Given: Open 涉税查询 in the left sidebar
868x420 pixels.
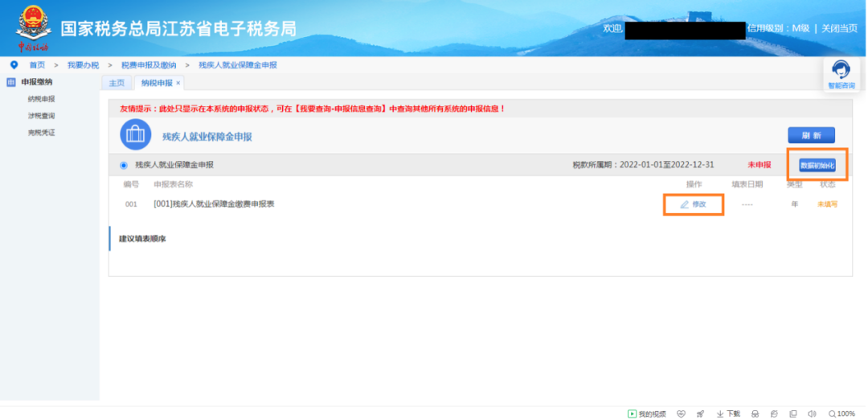Looking at the screenshot, I should tap(41, 116).
